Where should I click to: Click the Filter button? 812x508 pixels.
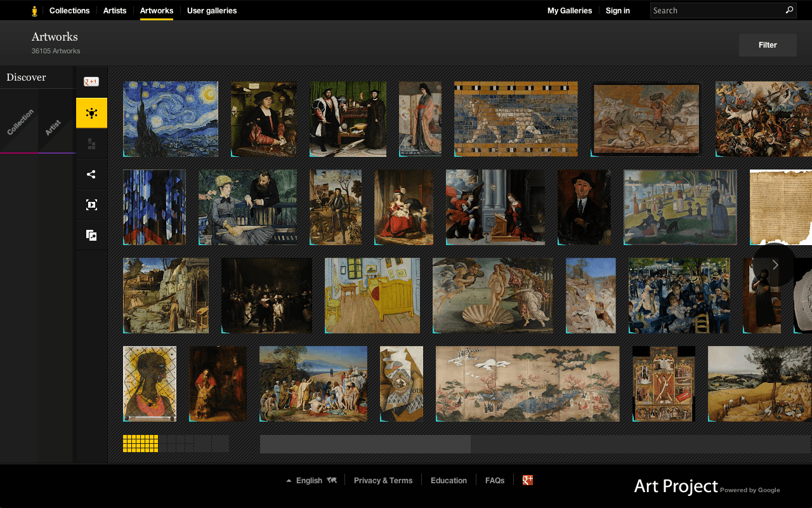[x=768, y=45]
